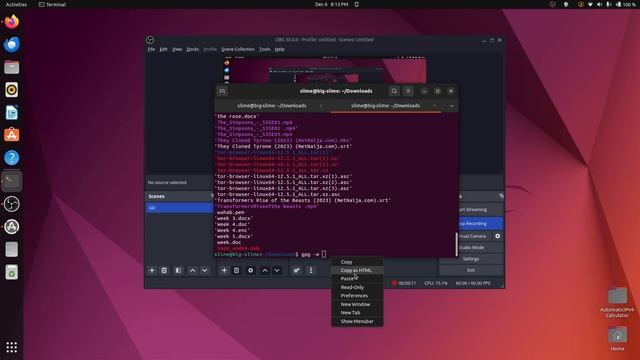Select New Window in the context menu
The width and height of the screenshot is (640, 360).
point(356,304)
